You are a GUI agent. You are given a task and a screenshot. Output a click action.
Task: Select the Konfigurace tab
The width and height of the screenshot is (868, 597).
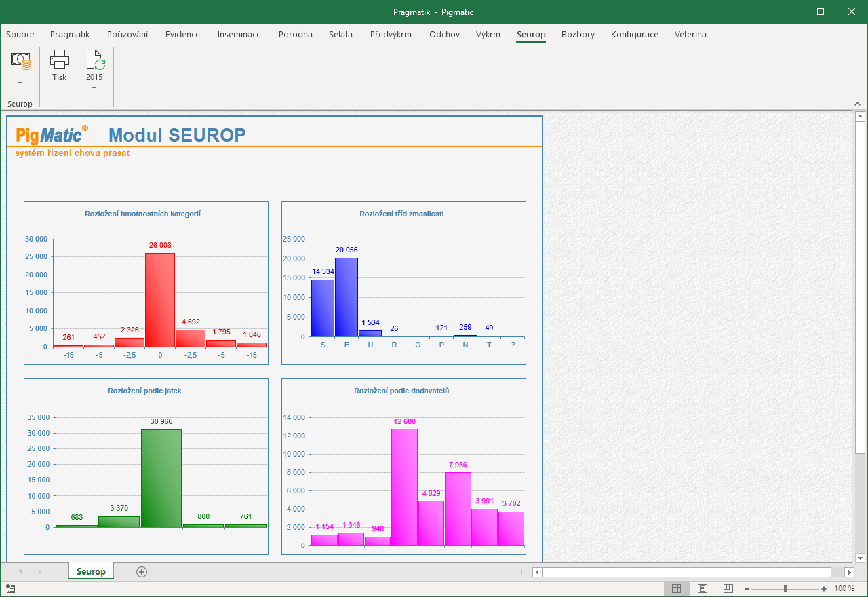point(635,35)
